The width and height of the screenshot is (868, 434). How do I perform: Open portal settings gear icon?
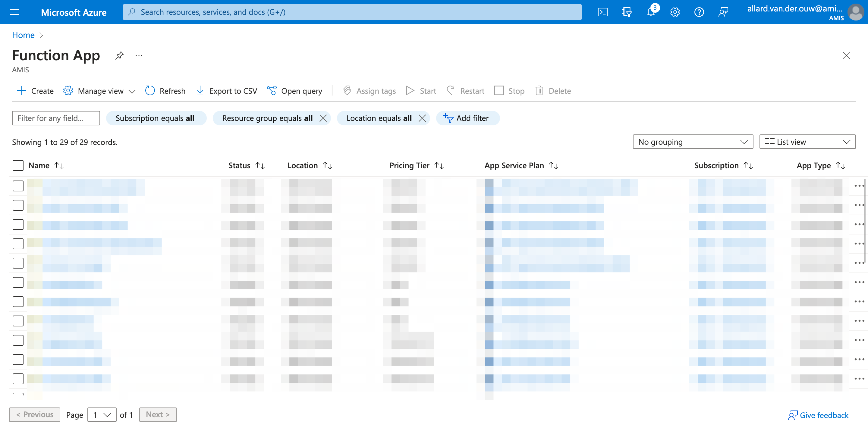coord(675,12)
